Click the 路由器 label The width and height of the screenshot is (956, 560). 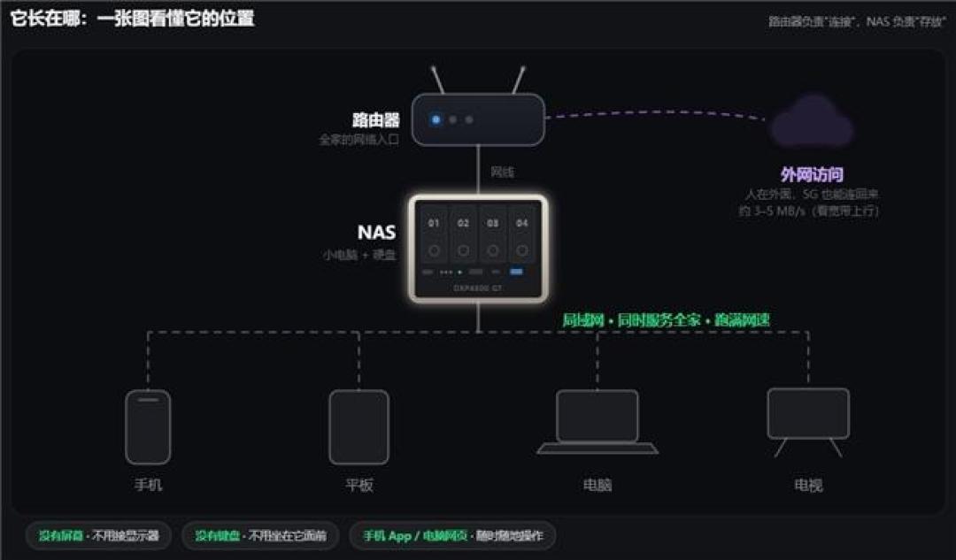[x=375, y=119]
